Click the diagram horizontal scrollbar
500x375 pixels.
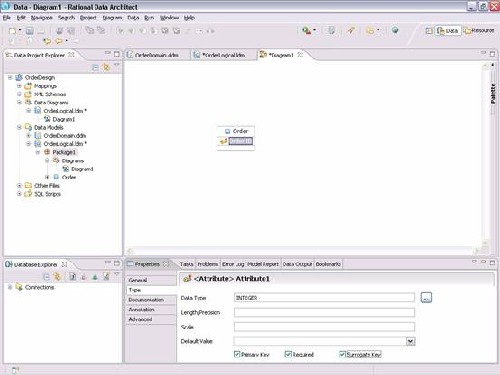tap(303, 251)
